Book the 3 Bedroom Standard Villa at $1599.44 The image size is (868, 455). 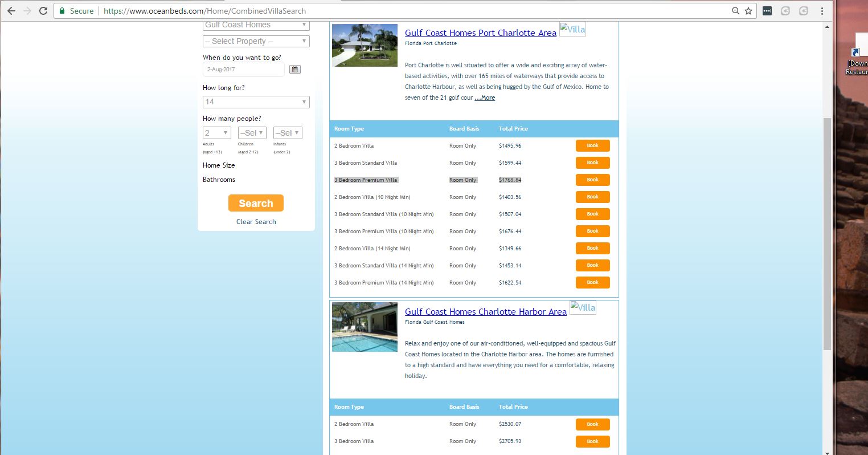click(x=593, y=163)
